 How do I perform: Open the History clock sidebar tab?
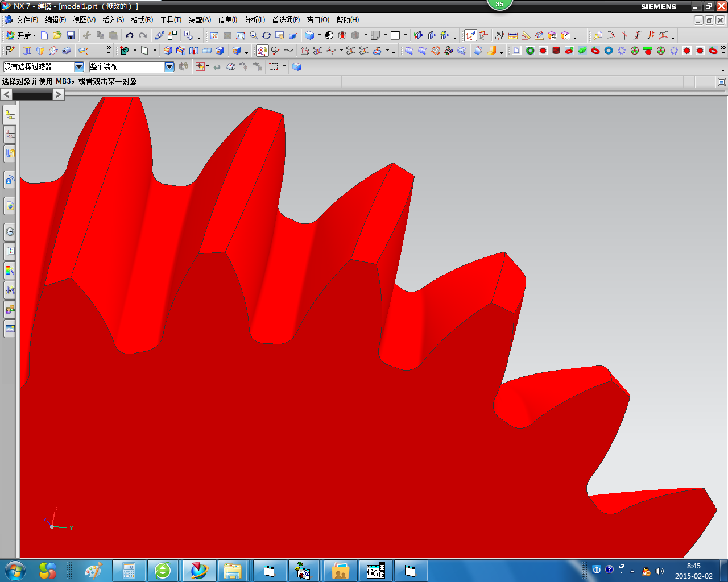click(x=10, y=231)
